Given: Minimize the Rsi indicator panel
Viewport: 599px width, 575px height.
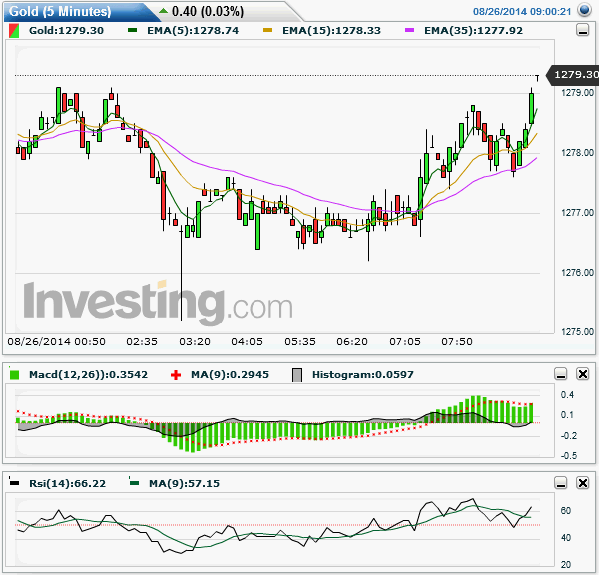Looking at the screenshot, I should tap(560, 483).
